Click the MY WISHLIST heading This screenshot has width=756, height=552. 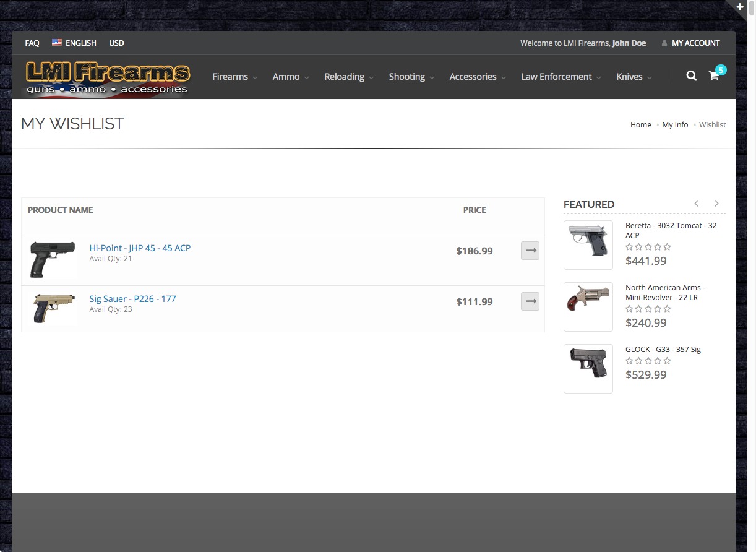[x=72, y=124]
